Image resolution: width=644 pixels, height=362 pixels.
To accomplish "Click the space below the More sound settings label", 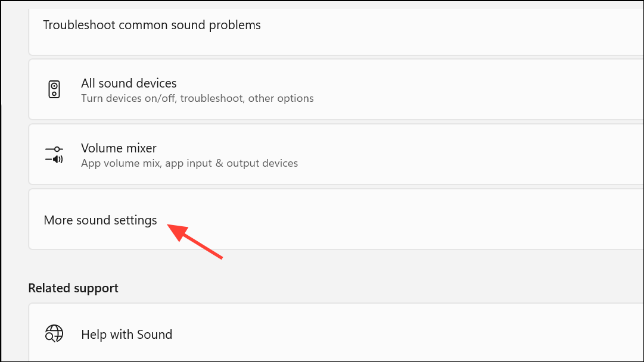I will pyautogui.click(x=100, y=239).
